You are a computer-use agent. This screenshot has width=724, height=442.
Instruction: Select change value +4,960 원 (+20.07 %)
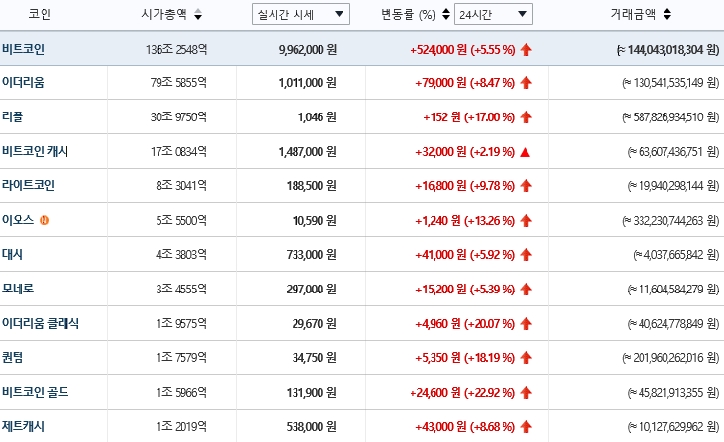[465, 324]
